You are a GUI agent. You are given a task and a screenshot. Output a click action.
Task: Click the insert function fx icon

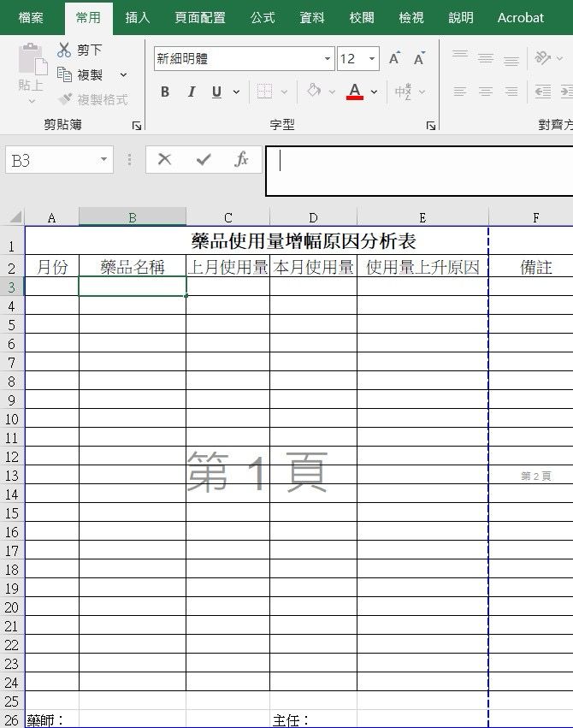[241, 159]
